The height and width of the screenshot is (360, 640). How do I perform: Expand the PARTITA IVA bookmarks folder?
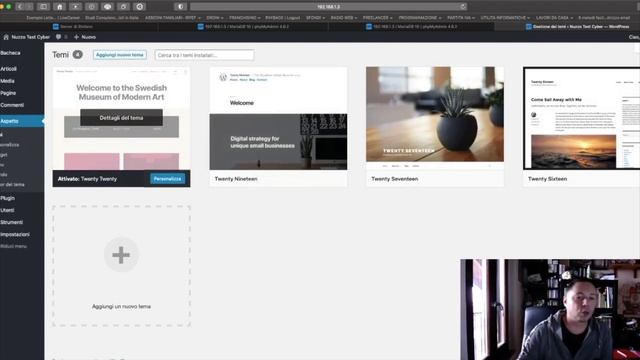click(x=461, y=18)
